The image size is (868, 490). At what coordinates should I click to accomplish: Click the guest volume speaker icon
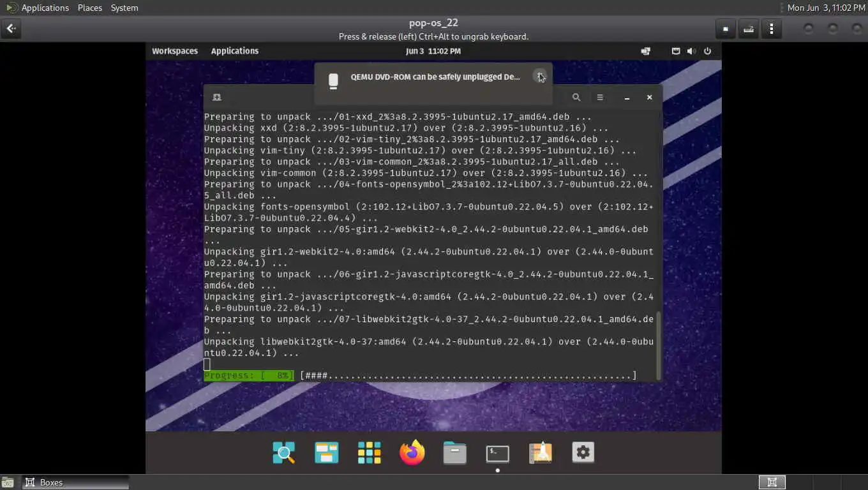click(x=691, y=51)
